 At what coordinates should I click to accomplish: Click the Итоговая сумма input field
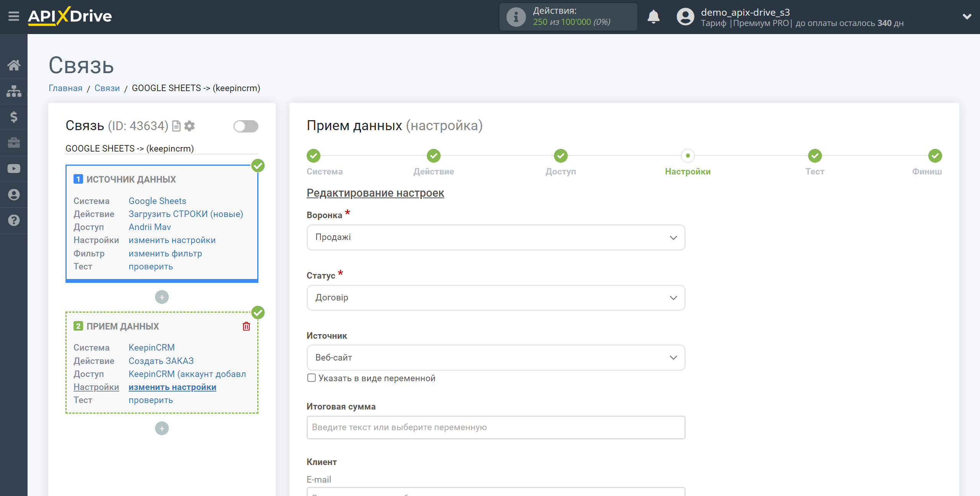click(496, 427)
